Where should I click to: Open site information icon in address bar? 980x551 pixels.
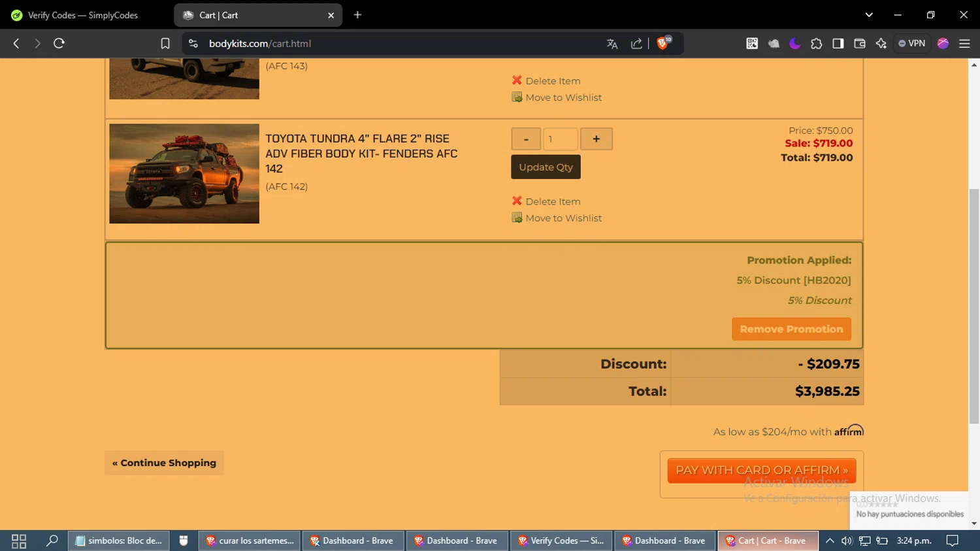193,43
